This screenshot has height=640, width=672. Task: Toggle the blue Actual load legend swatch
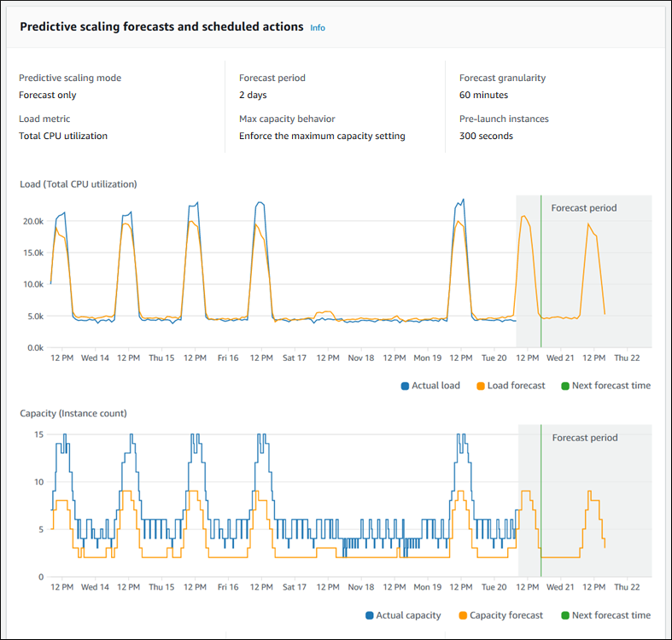click(x=405, y=386)
